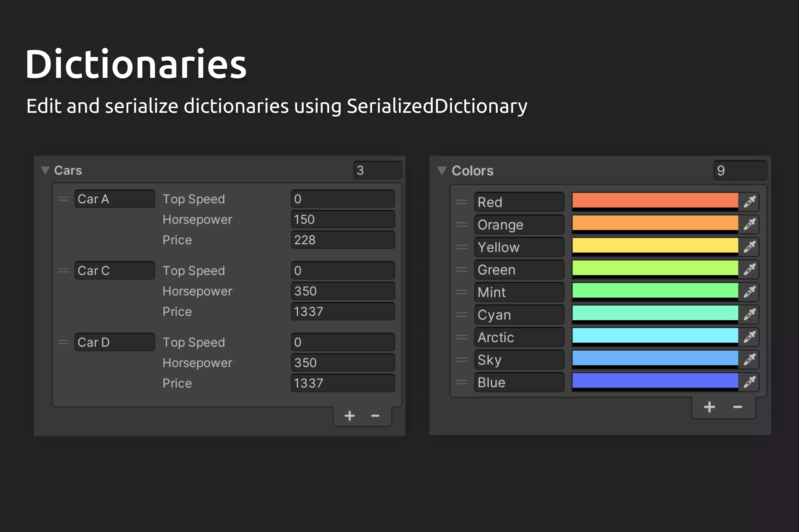The image size is (799, 532).
Task: Click plus icon under Cars list
Action: point(350,416)
